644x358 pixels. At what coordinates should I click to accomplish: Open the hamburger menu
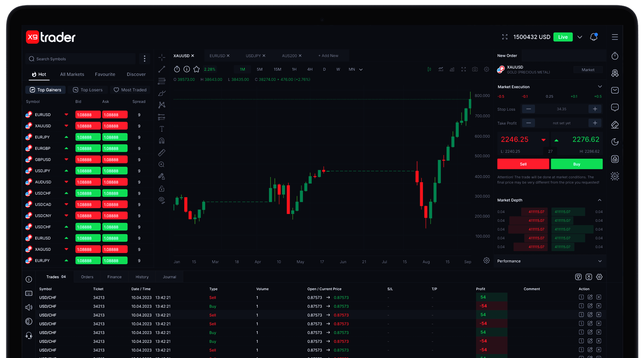click(x=615, y=37)
